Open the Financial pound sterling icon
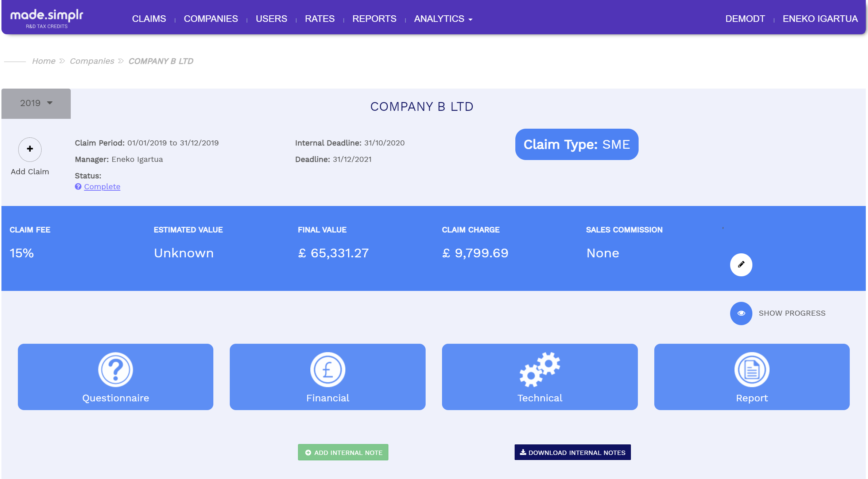Screen dimensions: 868x479 pos(327,369)
